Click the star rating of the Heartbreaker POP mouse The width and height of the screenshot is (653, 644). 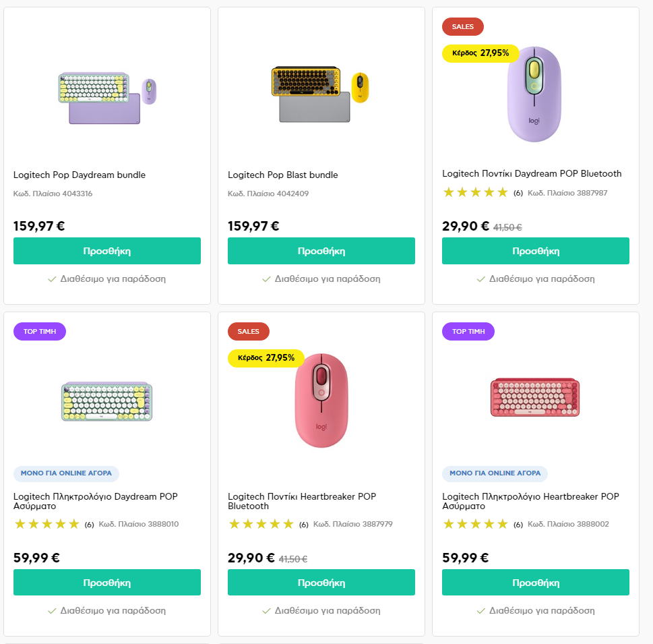(x=261, y=524)
